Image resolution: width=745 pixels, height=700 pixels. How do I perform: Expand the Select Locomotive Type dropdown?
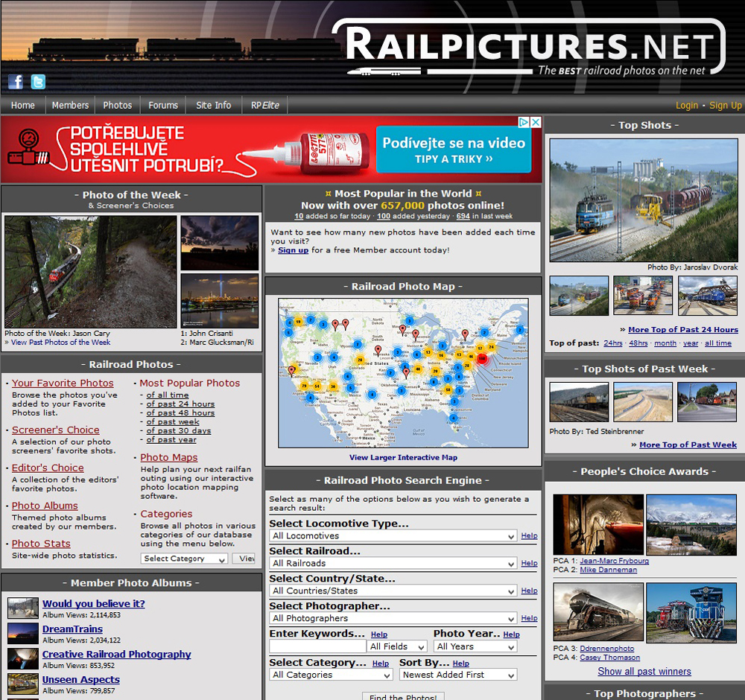[393, 535]
